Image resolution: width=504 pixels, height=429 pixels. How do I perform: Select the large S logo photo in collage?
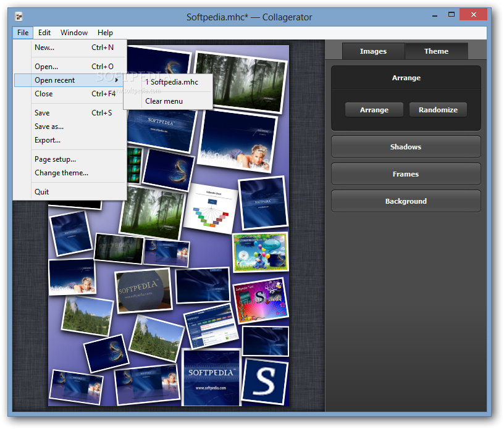[x=265, y=381]
